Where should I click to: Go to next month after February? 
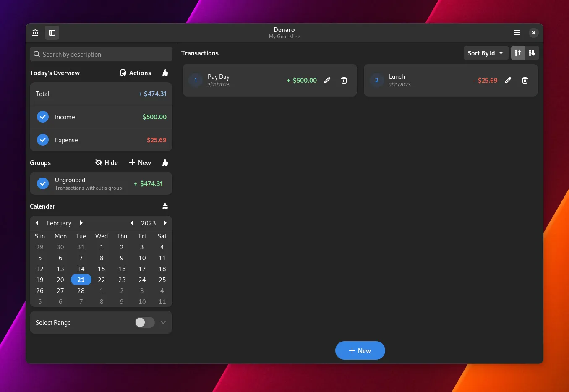(x=81, y=223)
